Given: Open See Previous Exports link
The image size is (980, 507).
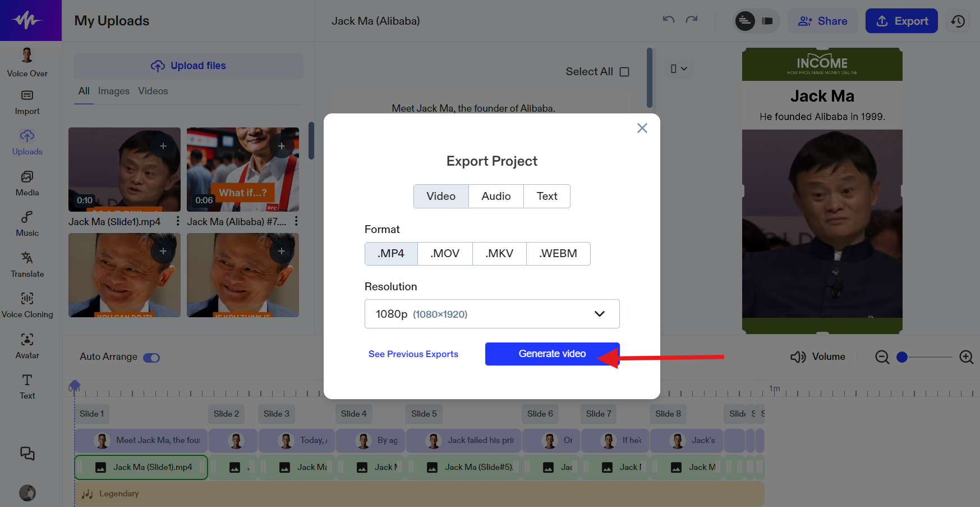Looking at the screenshot, I should (x=413, y=354).
